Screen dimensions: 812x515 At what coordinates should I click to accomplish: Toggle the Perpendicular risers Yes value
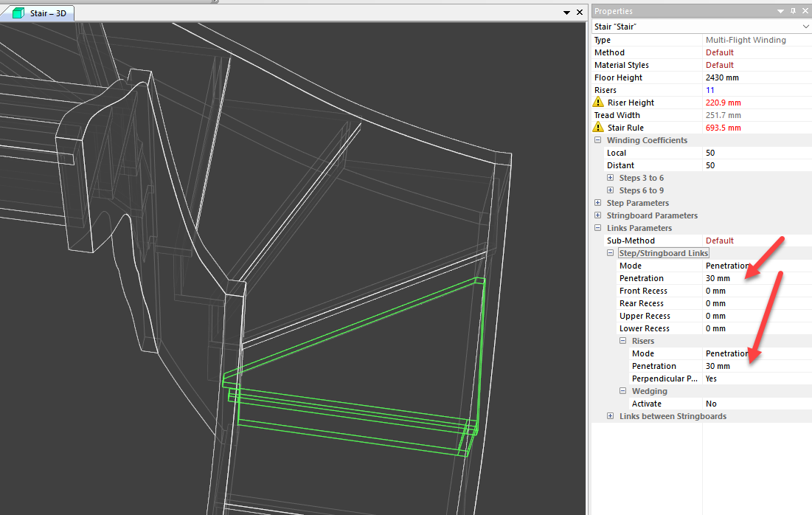coord(712,379)
